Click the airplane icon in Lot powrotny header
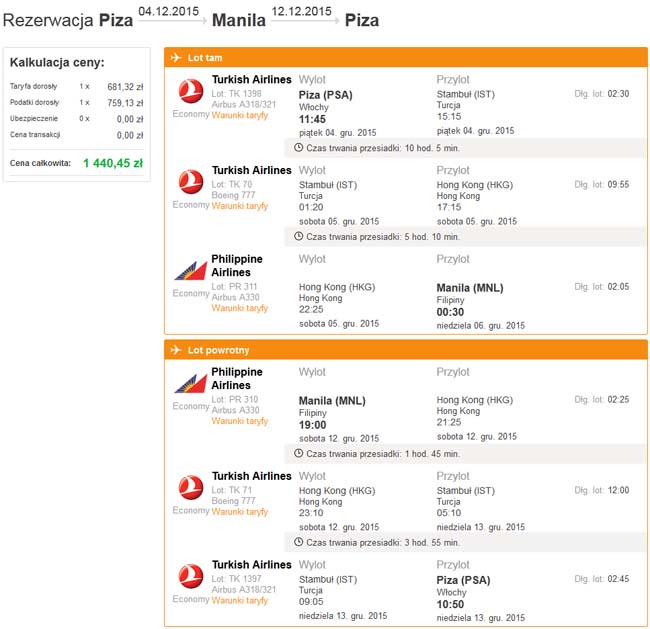The height and width of the screenshot is (629, 650). (176, 350)
